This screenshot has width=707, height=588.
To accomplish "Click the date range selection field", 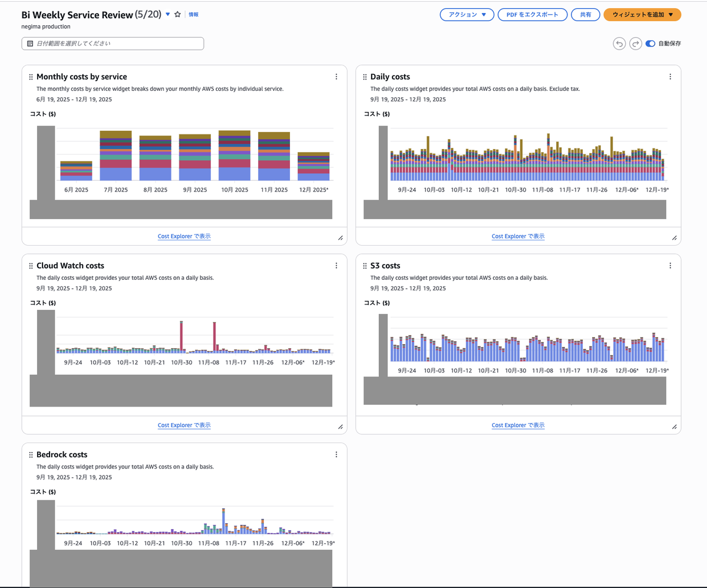I will (x=113, y=44).
